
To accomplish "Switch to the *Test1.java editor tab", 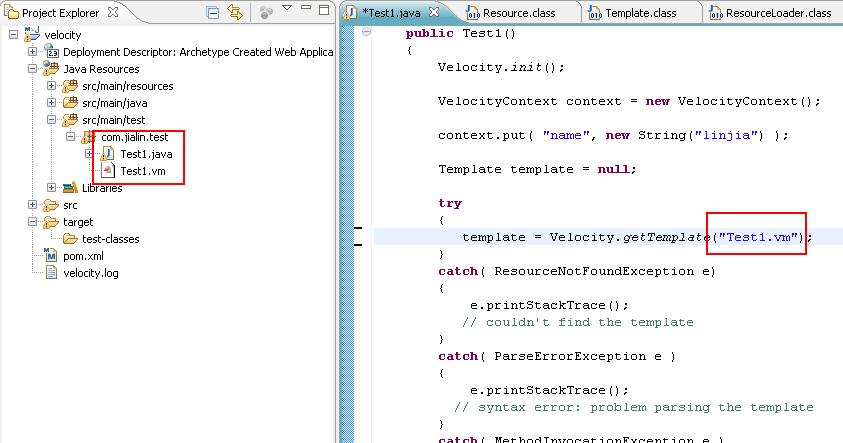I will (x=391, y=12).
